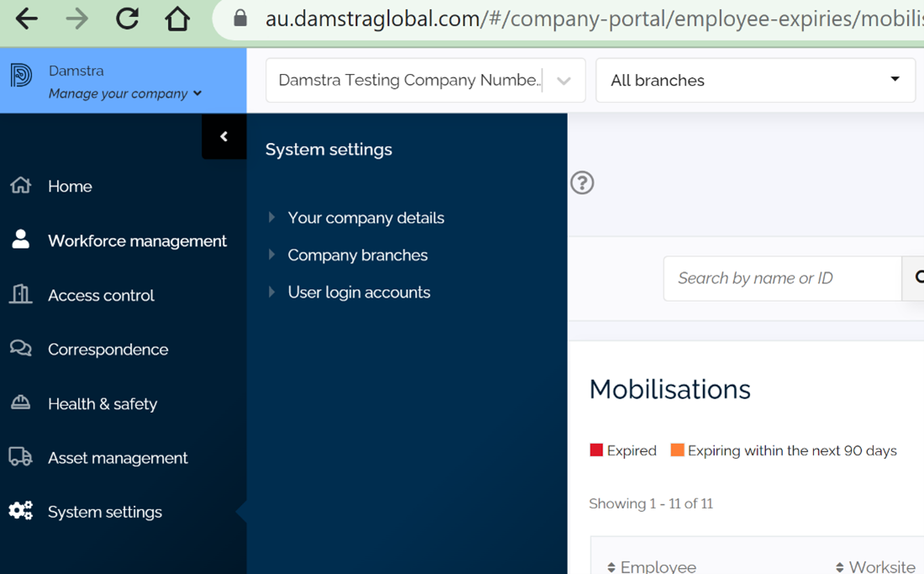Collapse the navigation sidebar with the chevron

click(223, 136)
